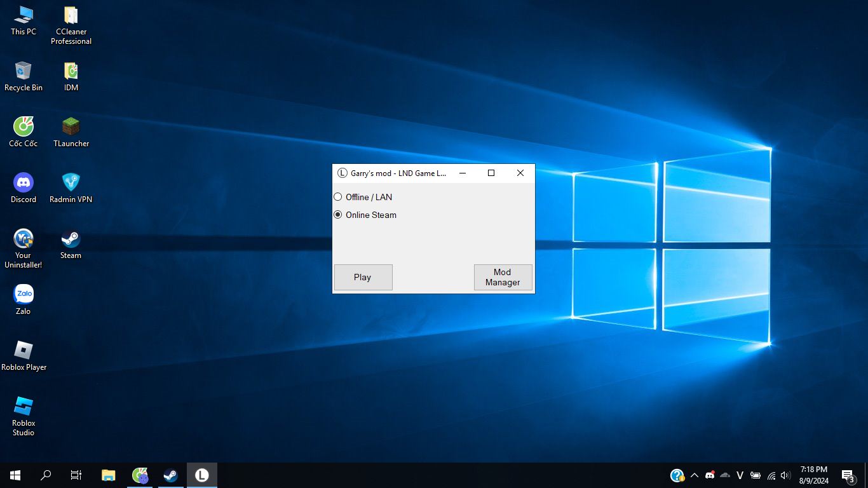Open the notification action center
Image resolution: width=868 pixels, height=488 pixels.
point(847,475)
